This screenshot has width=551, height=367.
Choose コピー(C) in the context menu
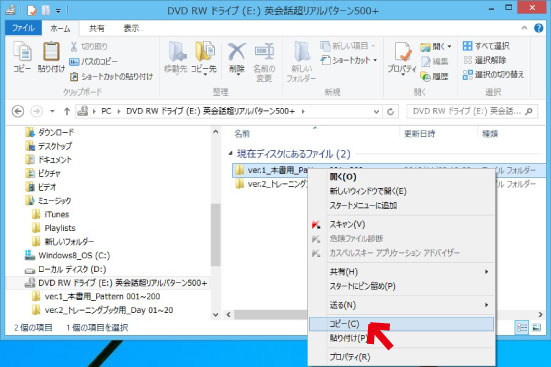point(401,324)
